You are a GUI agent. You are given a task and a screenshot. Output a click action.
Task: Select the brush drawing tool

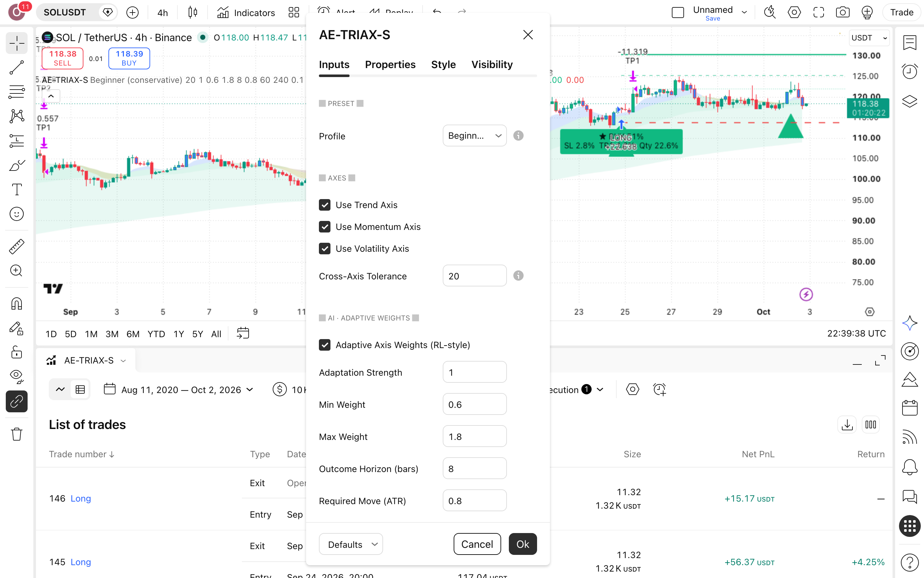[x=16, y=165]
